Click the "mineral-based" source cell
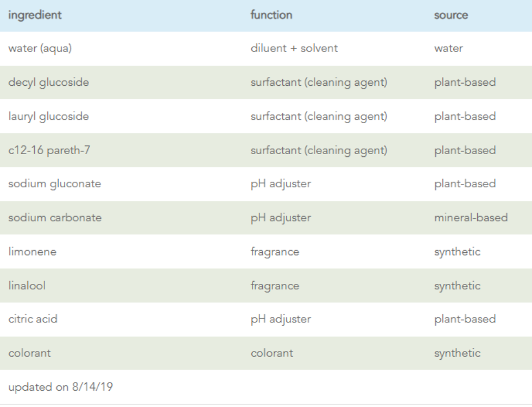The height and width of the screenshot is (407, 532). pos(471,218)
